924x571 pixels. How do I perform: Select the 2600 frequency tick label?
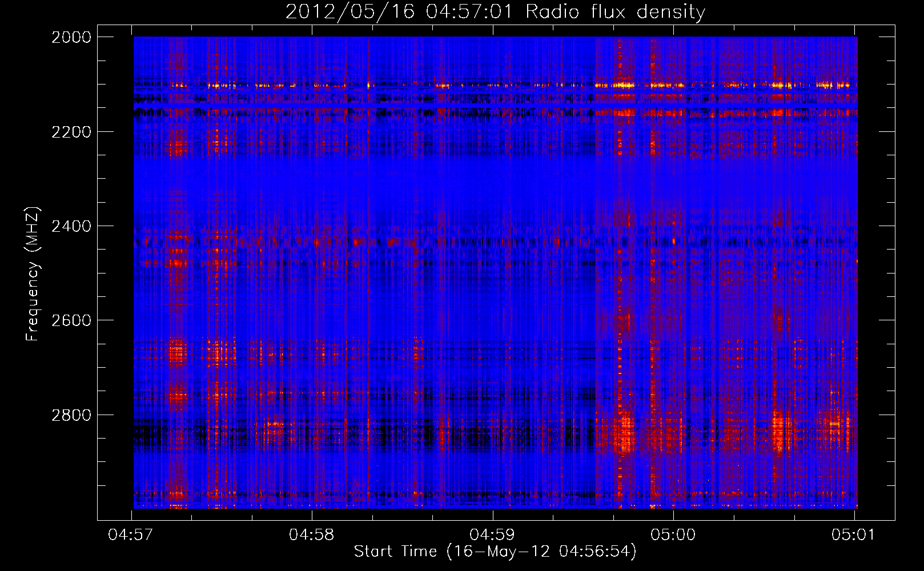[71, 320]
